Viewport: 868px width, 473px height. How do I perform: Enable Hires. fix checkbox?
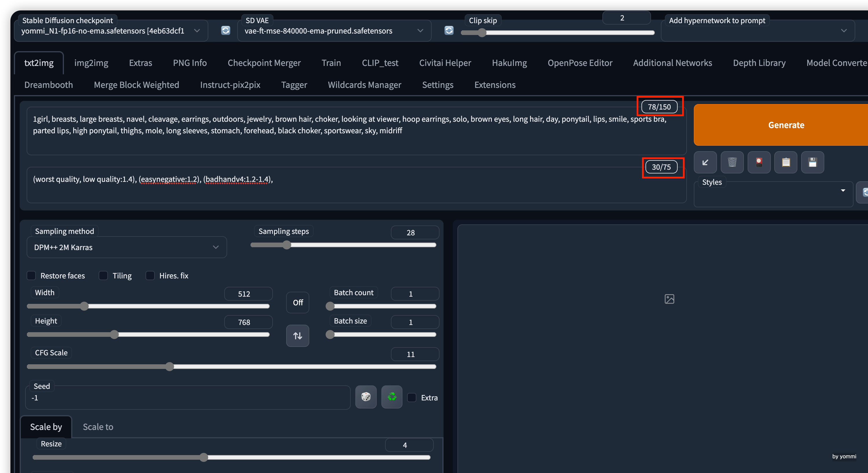coord(150,276)
